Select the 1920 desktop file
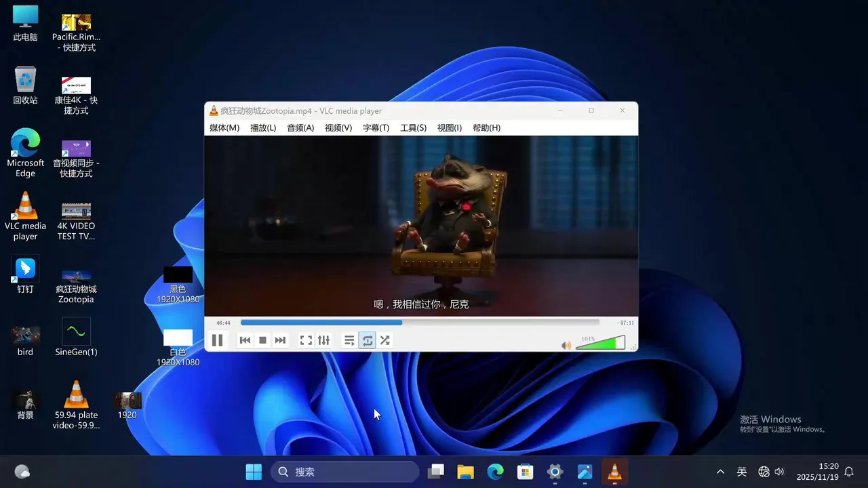 click(127, 405)
